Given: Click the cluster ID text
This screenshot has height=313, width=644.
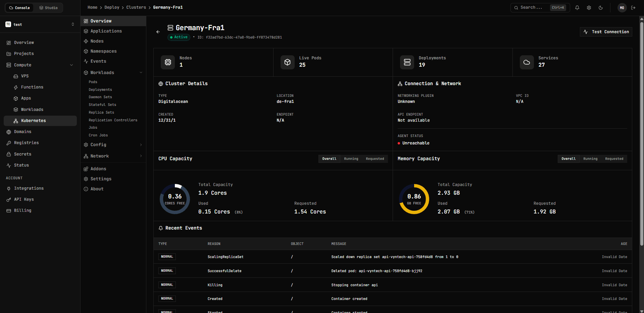Looking at the screenshot, I should (240, 38).
